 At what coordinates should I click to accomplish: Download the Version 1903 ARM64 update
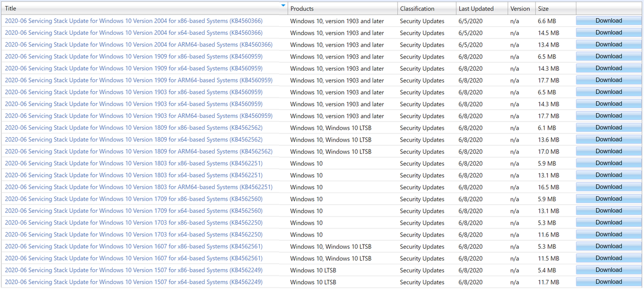pyautogui.click(x=609, y=116)
